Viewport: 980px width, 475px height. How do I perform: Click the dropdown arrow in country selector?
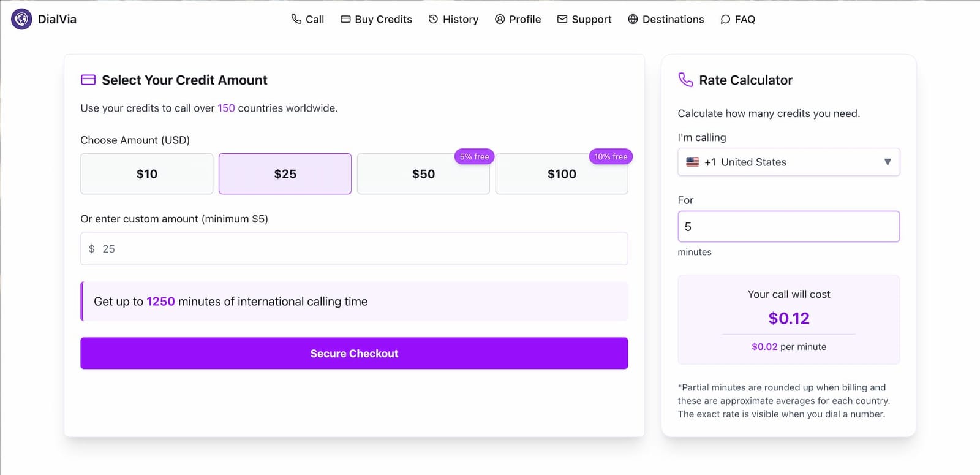pyautogui.click(x=888, y=162)
